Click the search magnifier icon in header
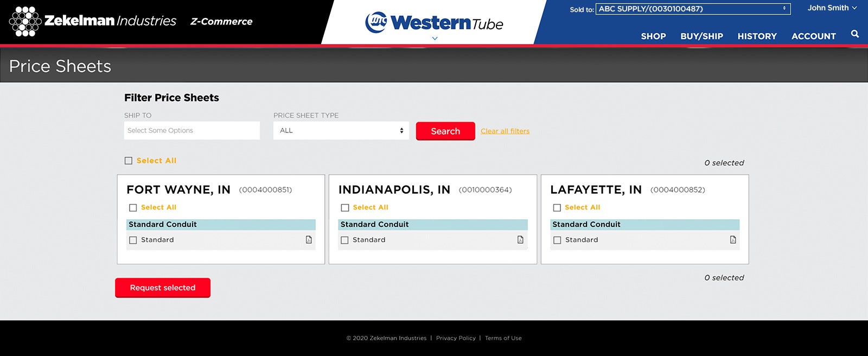 (x=854, y=34)
